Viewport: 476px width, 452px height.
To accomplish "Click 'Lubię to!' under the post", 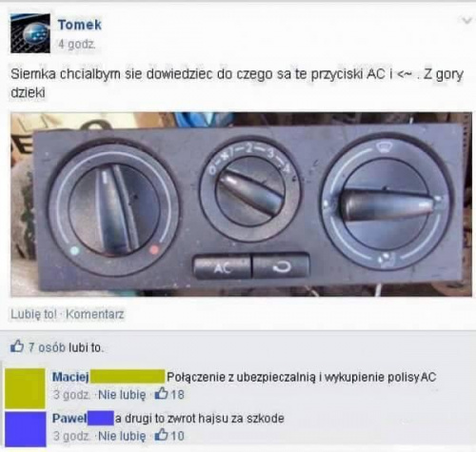I will pyautogui.click(x=33, y=314).
